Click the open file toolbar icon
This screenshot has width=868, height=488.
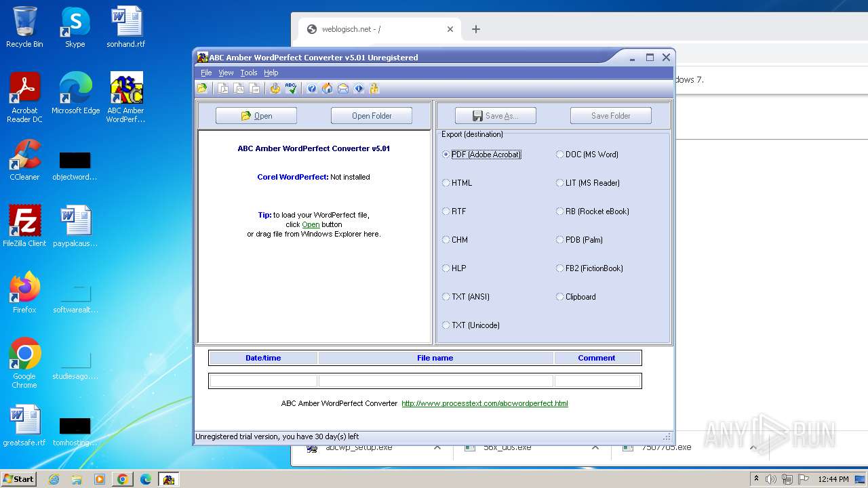(202, 88)
